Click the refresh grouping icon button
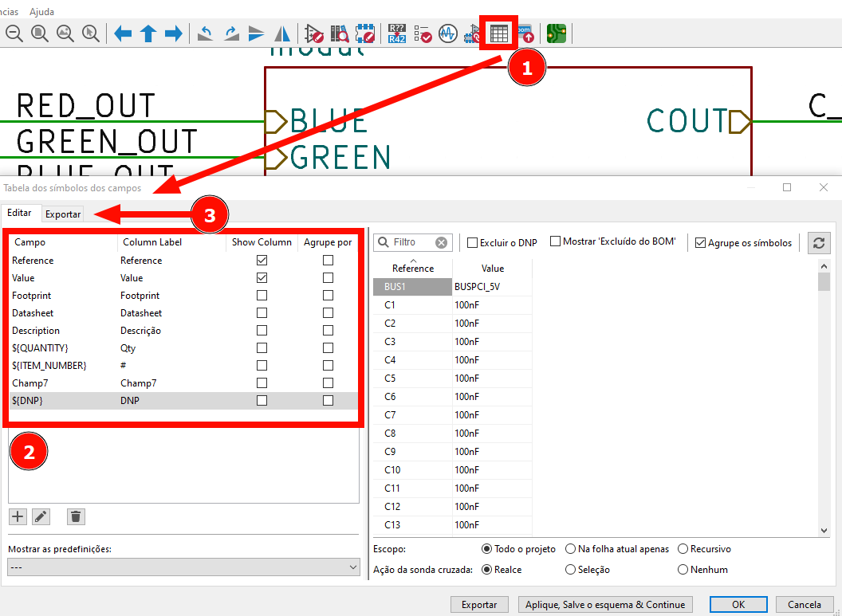This screenshot has height=616, width=842. pyautogui.click(x=818, y=243)
